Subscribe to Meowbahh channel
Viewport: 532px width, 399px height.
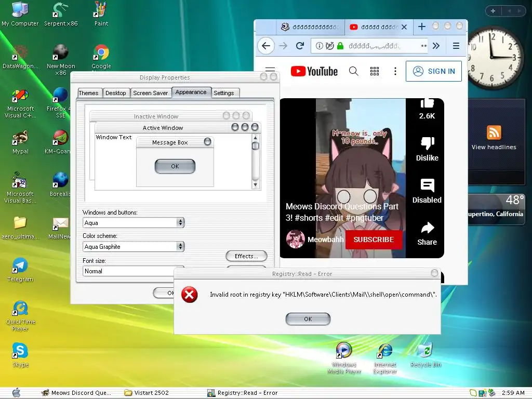pyautogui.click(x=374, y=240)
